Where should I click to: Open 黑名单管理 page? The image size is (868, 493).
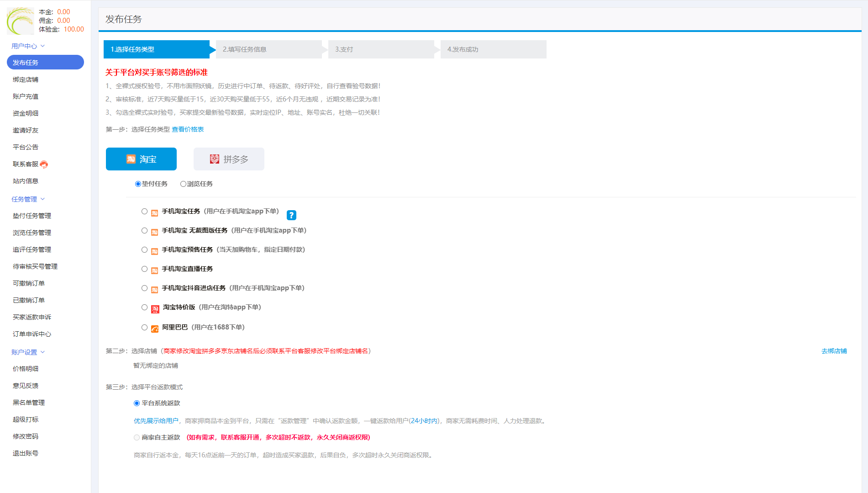pyautogui.click(x=29, y=403)
